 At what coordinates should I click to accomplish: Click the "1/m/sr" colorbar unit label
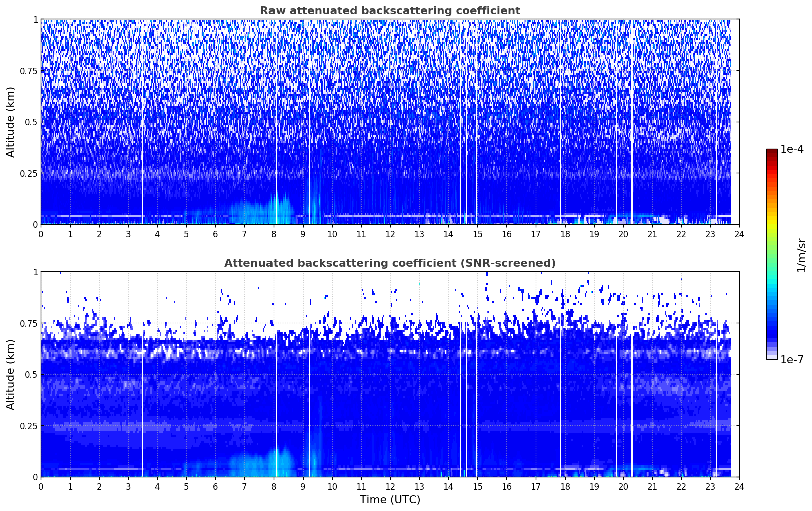(802, 255)
